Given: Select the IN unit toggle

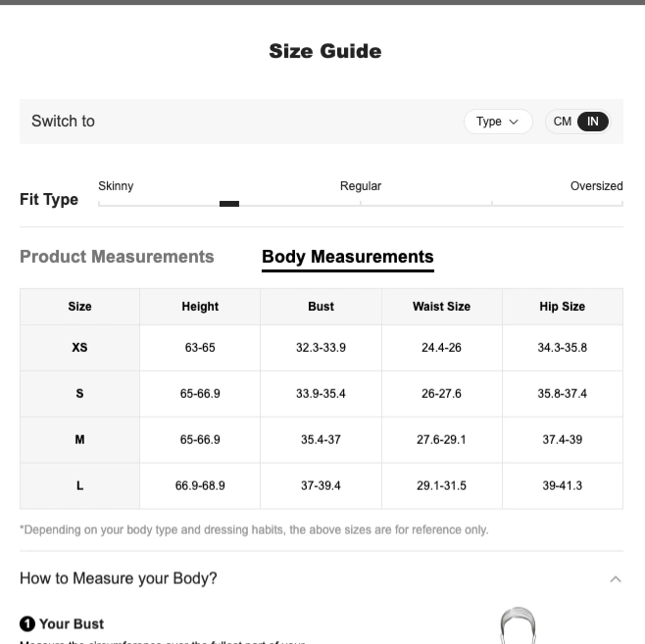Looking at the screenshot, I should (x=592, y=122).
